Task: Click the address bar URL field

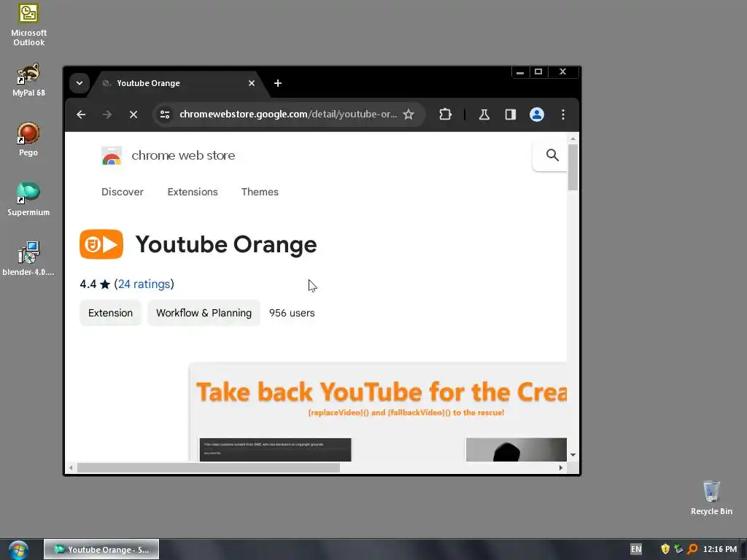Action: pyautogui.click(x=287, y=114)
